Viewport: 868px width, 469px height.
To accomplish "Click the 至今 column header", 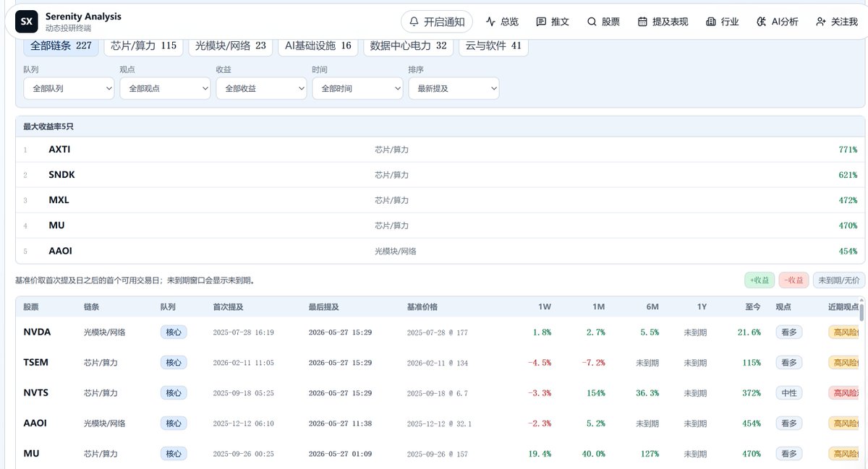I will tap(753, 307).
